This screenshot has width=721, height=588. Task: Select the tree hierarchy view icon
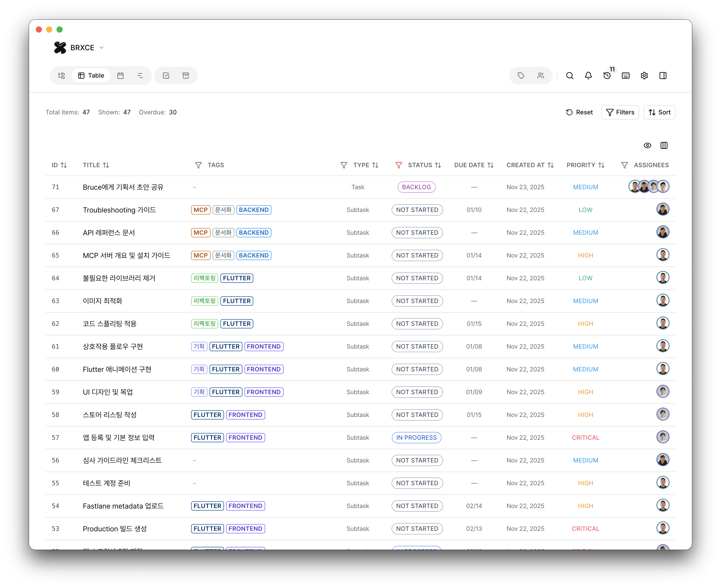pyautogui.click(x=61, y=76)
